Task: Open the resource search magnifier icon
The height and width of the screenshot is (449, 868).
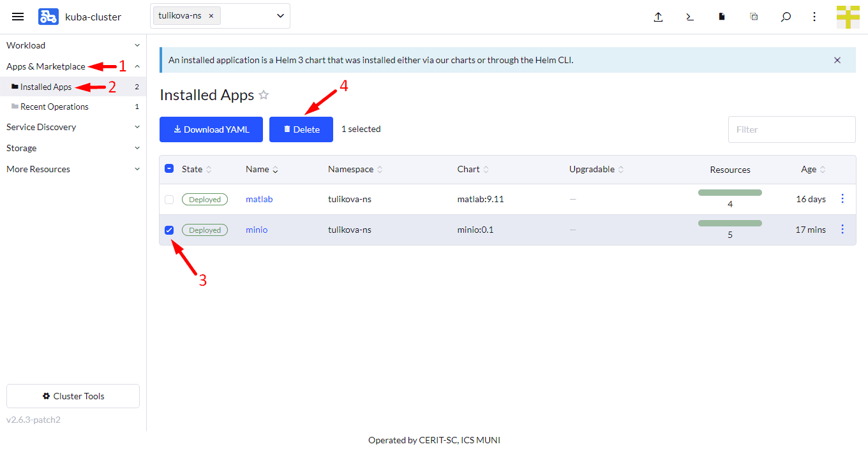Action: (786, 17)
